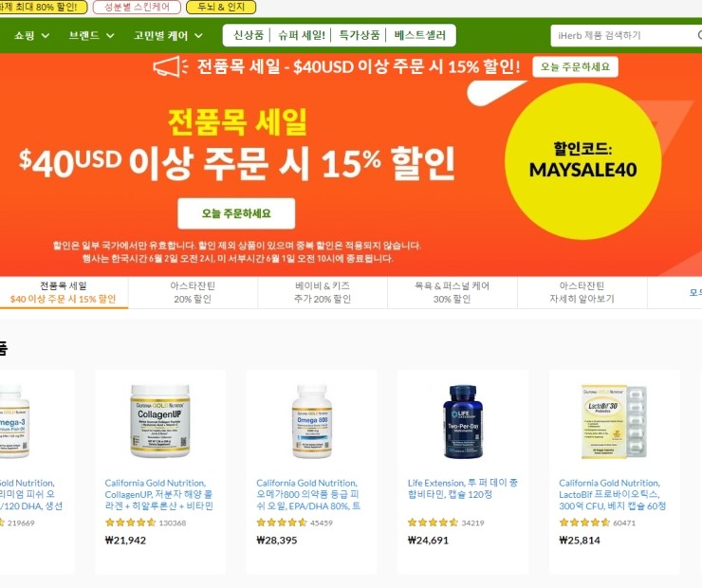Click the Two-Per-Day star rating
Viewport: 702px width, 588px height.
tap(433, 523)
